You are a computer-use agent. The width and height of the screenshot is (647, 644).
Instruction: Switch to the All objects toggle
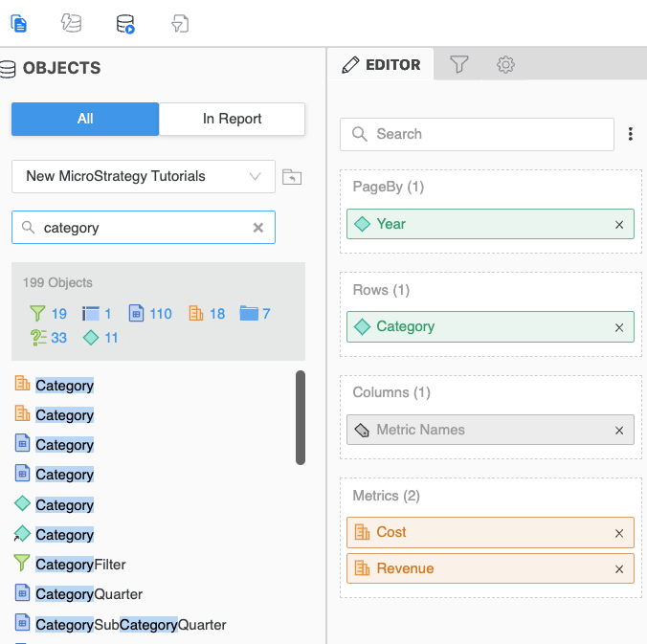tap(85, 119)
